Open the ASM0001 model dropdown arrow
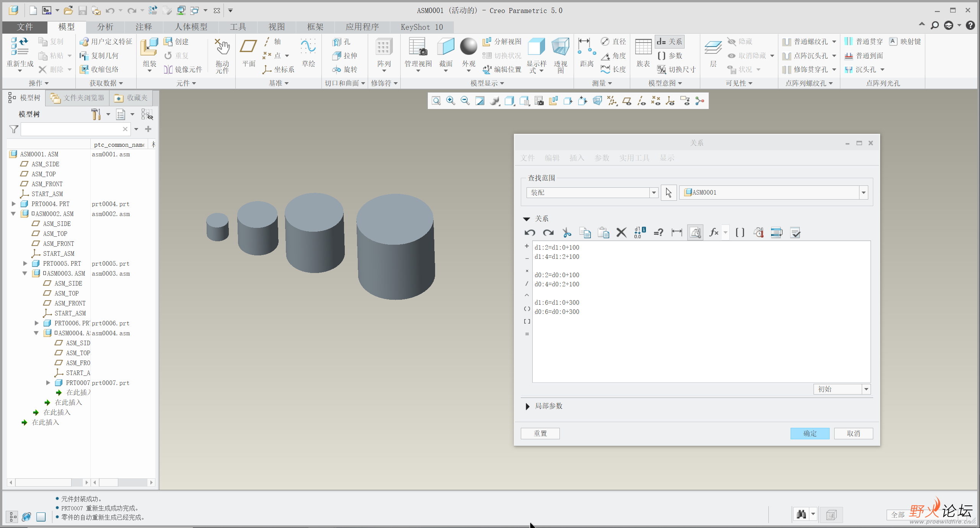 863,192
